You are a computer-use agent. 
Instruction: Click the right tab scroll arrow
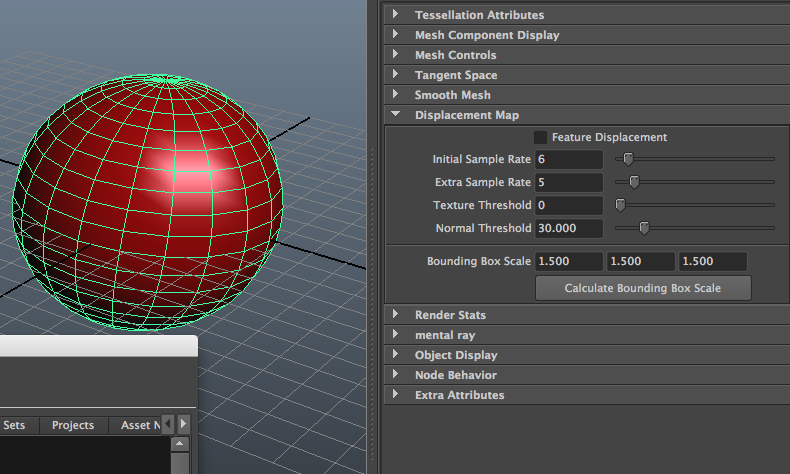pos(183,424)
